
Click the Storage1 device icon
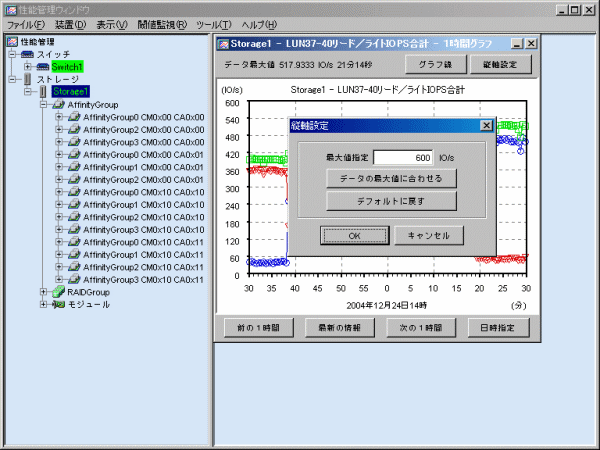click(43, 91)
